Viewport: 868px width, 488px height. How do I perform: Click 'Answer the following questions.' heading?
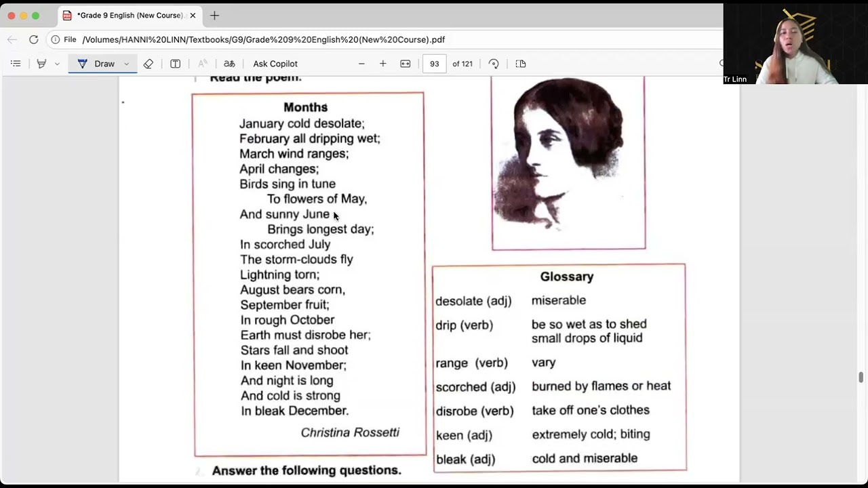pyautogui.click(x=307, y=470)
